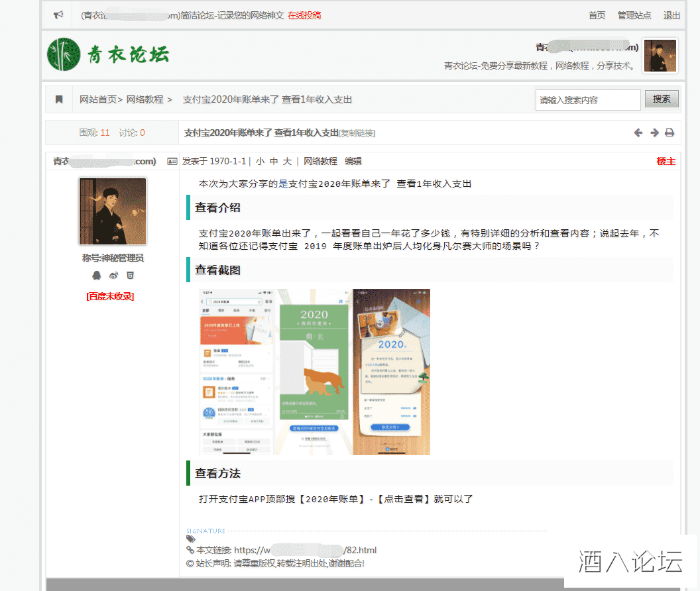Click the author ID card icon
This screenshot has width=700, height=591.
tap(172, 161)
